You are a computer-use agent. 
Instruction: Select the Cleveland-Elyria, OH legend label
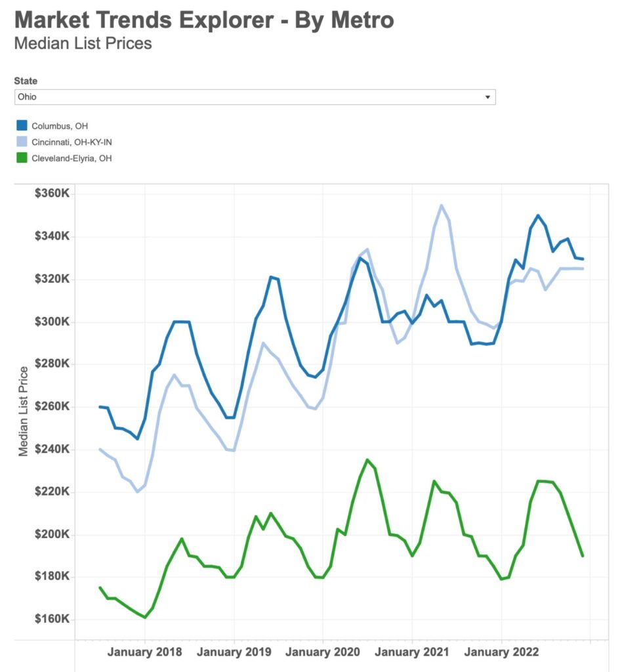point(72,158)
